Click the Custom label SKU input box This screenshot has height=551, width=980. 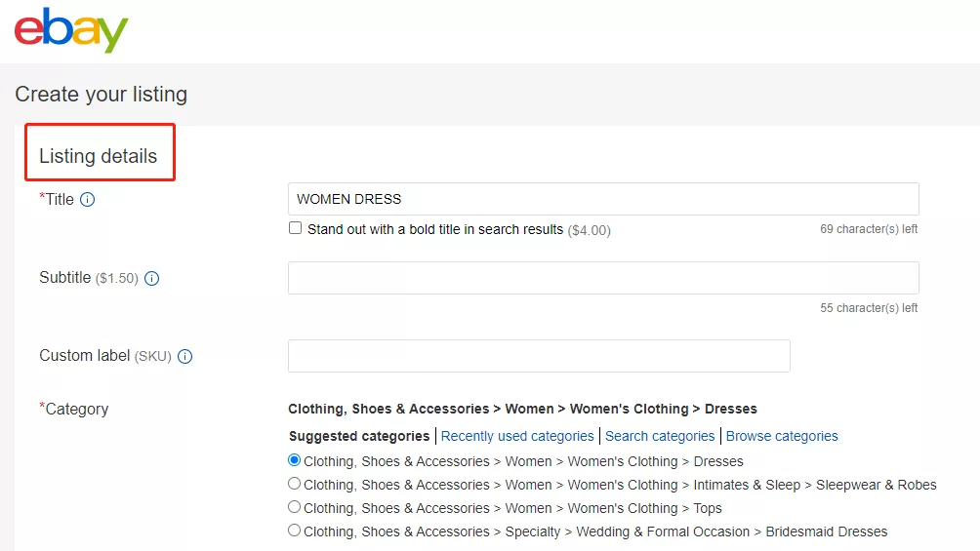click(x=539, y=356)
